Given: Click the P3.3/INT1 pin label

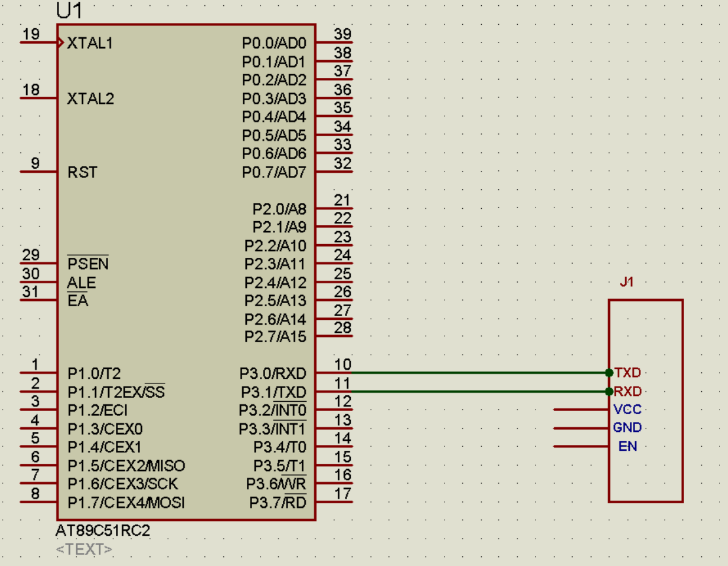Looking at the screenshot, I should point(272,429).
